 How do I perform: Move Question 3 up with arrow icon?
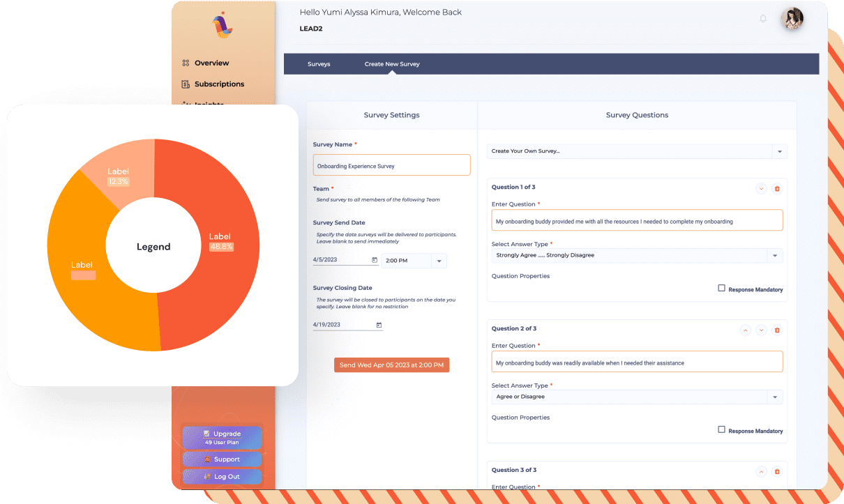[x=761, y=472]
